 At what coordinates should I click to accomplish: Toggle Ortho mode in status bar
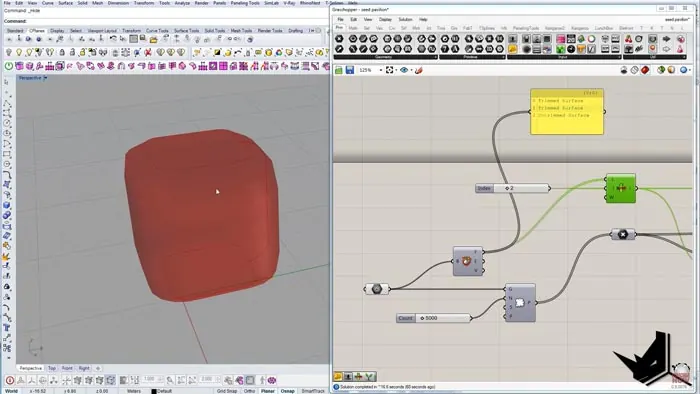click(x=249, y=391)
